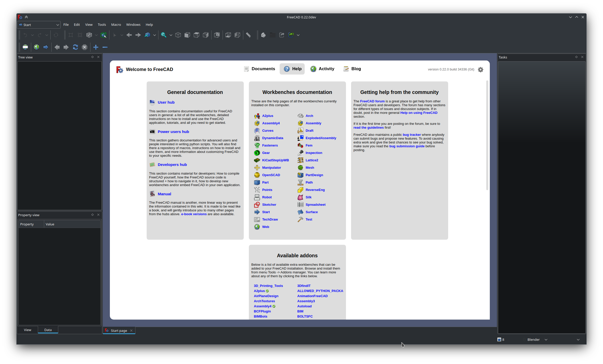Viewport: 603px width, 364px height.
Task: Open the bug tracker link
Action: tap(412, 135)
